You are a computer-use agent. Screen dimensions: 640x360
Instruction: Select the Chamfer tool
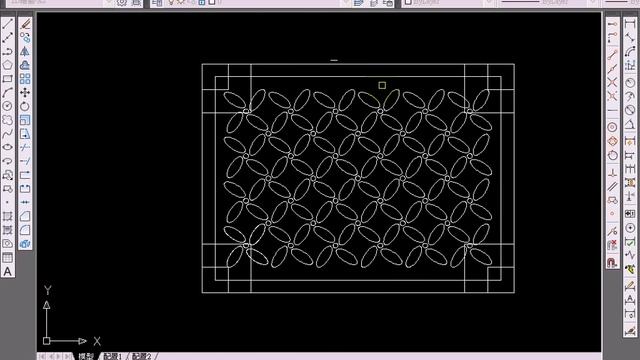(x=25, y=216)
